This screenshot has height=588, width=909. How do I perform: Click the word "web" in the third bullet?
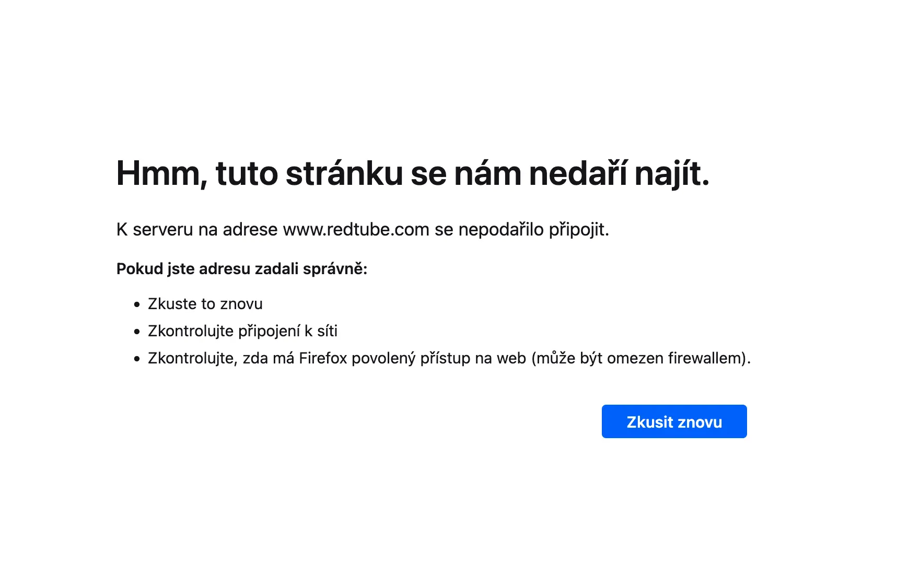tap(511, 358)
